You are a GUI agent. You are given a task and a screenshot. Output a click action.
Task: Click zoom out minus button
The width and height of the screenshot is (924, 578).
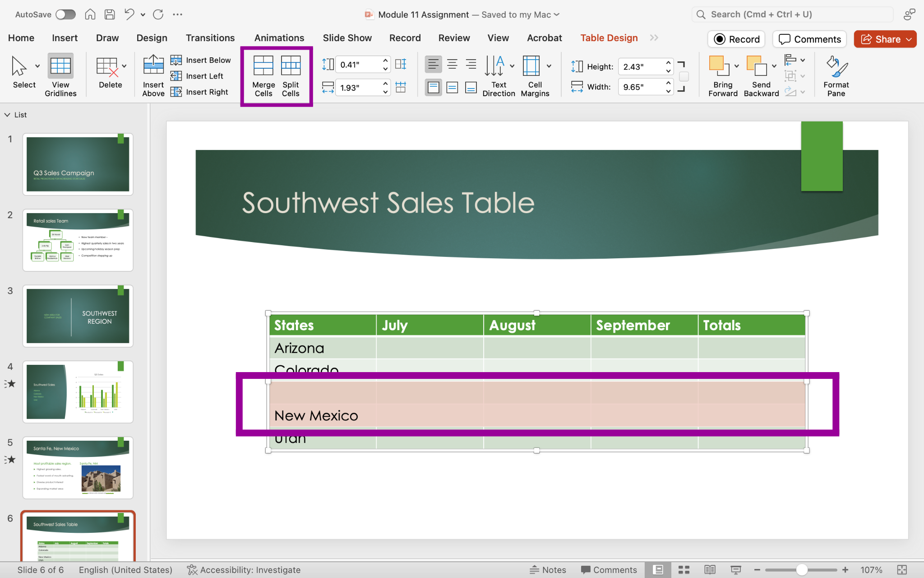757,570
